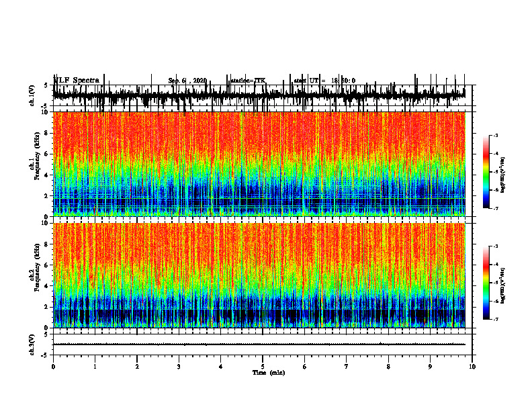Click the 5 minute tick label on time axis
Viewport: 532px width, 411px height.
tap(263, 367)
